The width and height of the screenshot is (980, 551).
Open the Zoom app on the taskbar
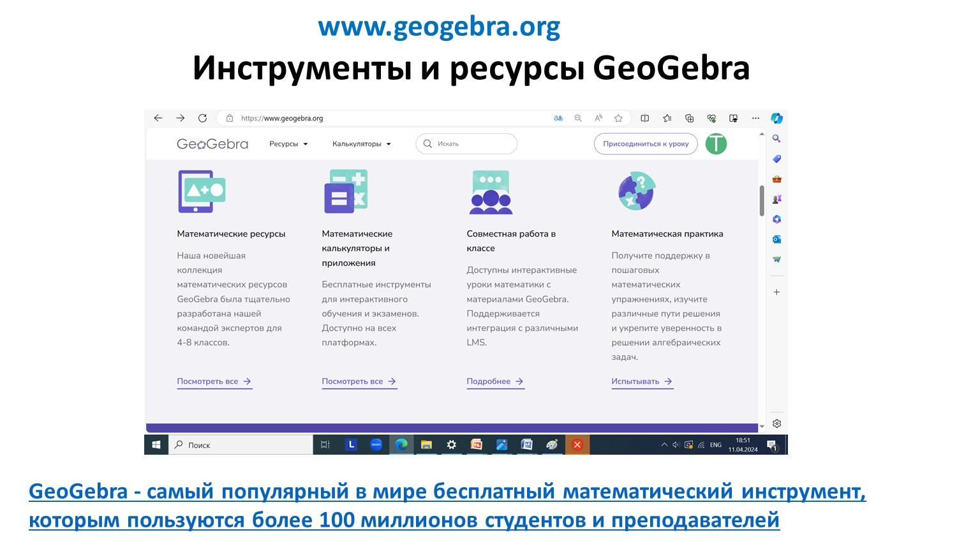[376, 445]
